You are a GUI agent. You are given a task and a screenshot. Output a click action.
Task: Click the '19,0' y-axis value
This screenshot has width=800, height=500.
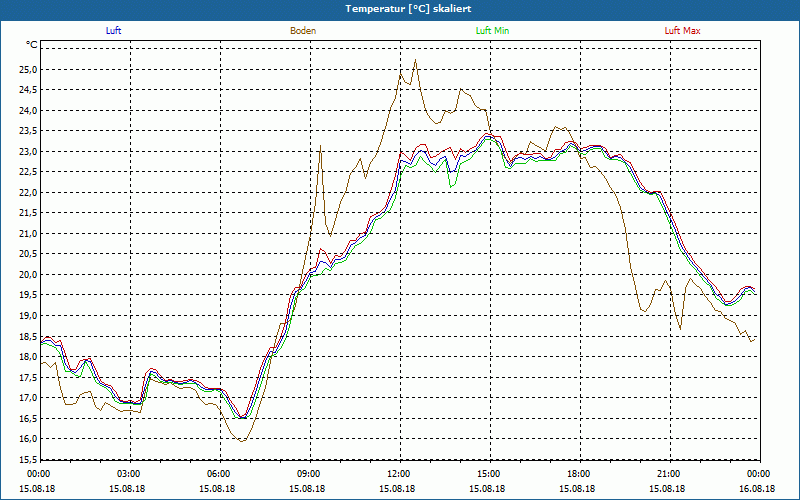click(x=29, y=316)
